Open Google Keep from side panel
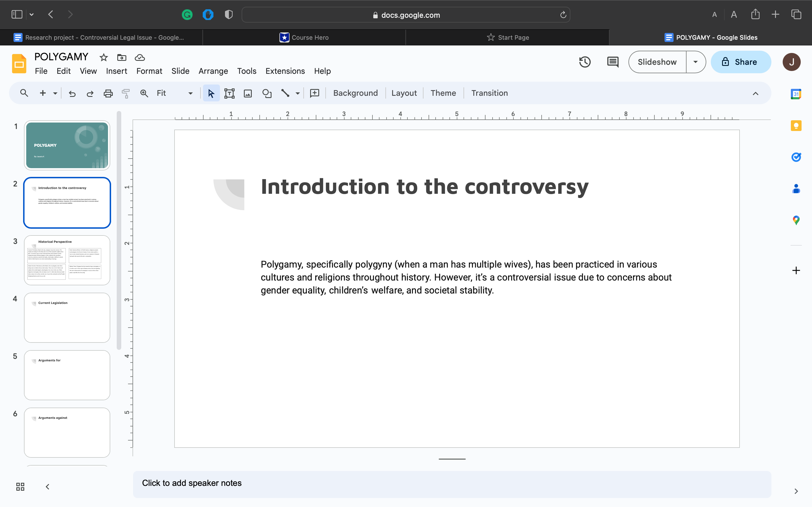This screenshot has width=812, height=507. 796,126
